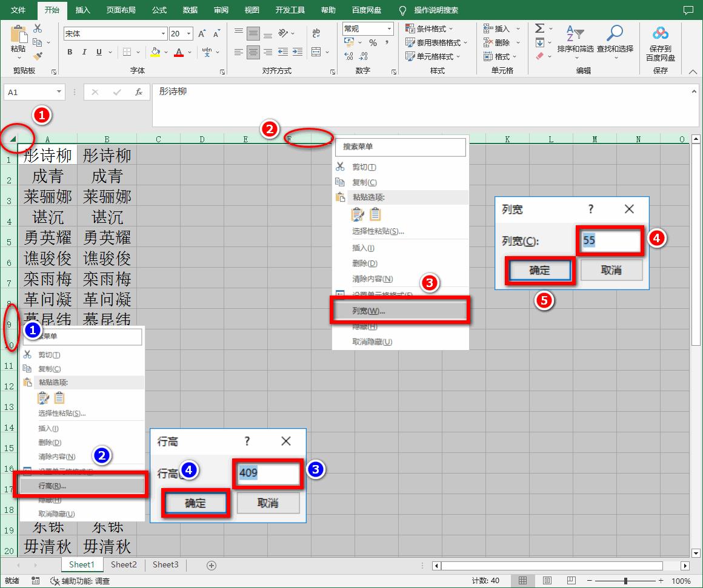Click the Select All corner triangle
The width and height of the screenshot is (703, 588).
(x=12, y=139)
